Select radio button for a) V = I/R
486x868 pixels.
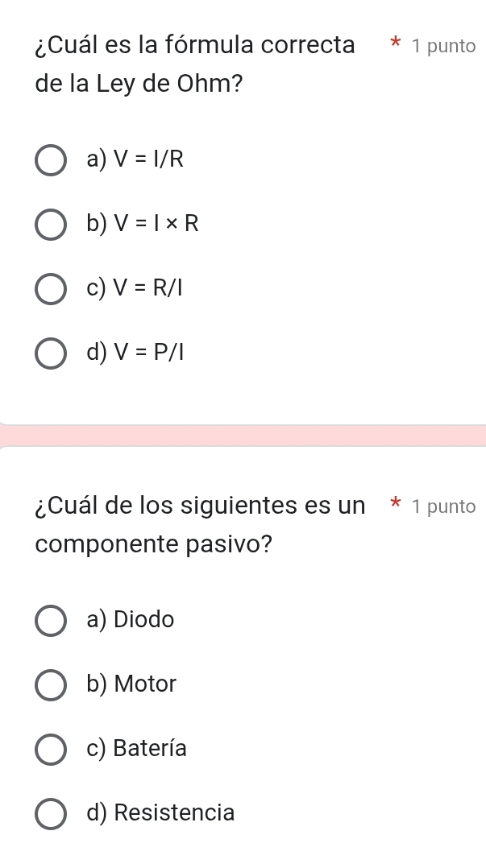click(x=51, y=160)
